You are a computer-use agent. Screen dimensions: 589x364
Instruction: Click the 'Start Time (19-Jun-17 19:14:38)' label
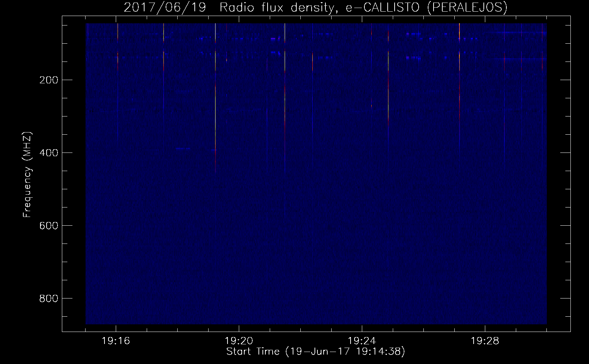tap(316, 352)
